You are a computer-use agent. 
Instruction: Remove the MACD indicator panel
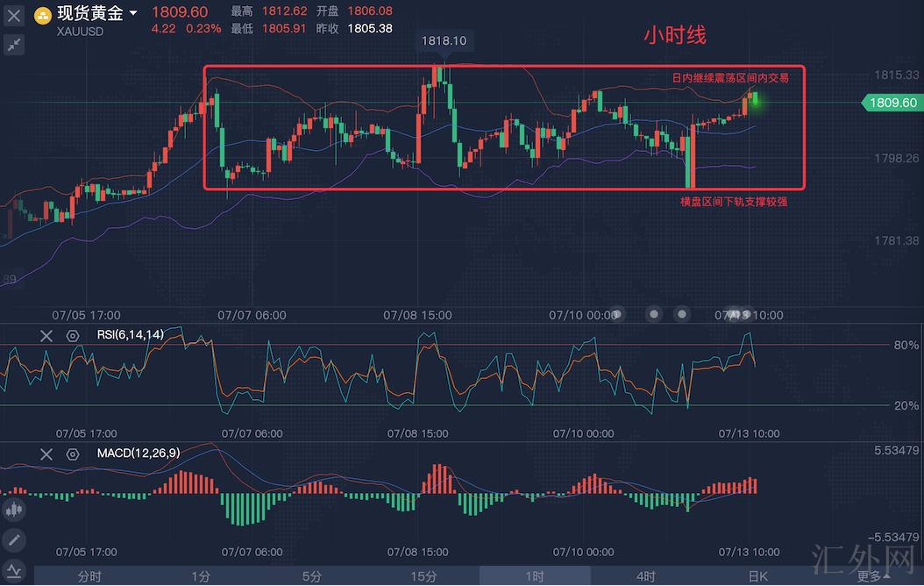(46, 454)
